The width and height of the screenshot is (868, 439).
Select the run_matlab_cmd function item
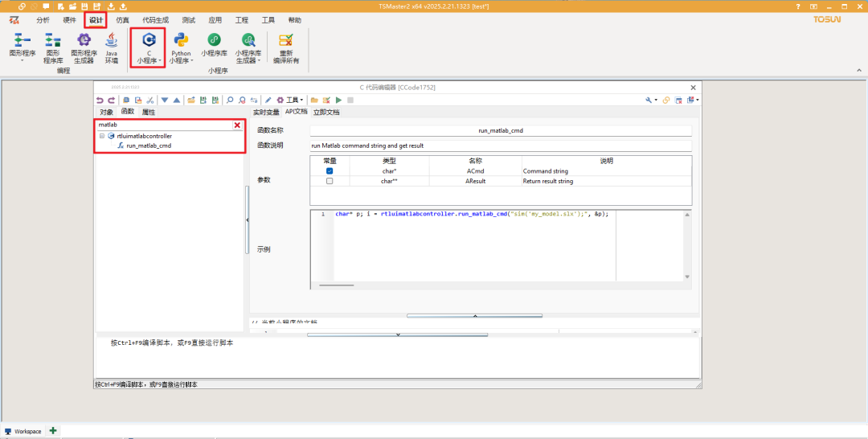pos(149,146)
